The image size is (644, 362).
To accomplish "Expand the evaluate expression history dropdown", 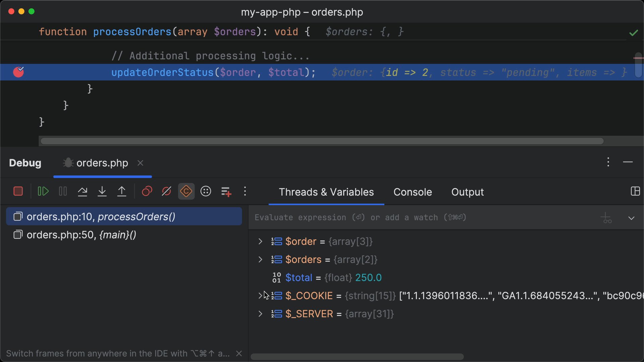I will tap(631, 218).
